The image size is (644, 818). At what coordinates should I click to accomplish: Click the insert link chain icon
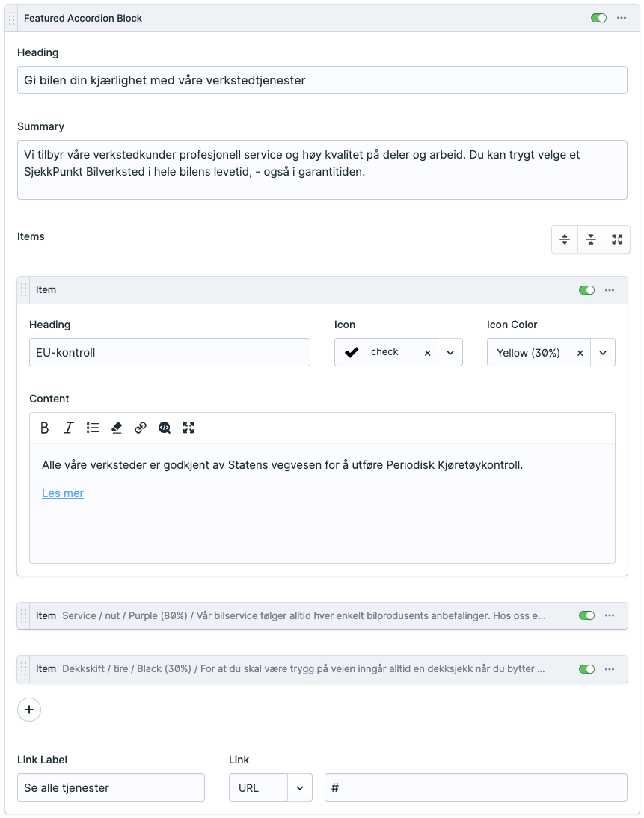[141, 428]
